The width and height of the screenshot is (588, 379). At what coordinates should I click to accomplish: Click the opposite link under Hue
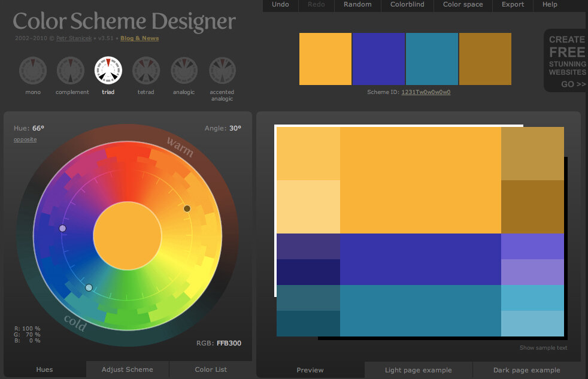coord(25,139)
